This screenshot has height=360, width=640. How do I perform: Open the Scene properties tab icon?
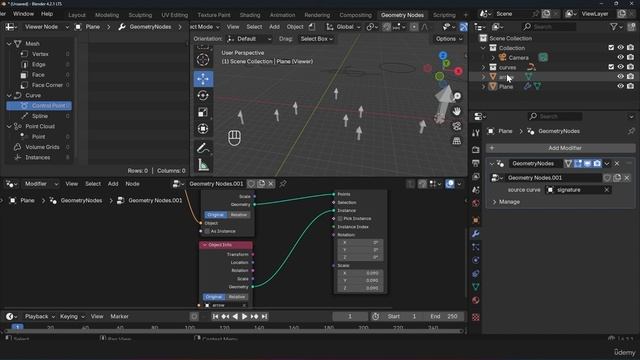tap(476, 190)
